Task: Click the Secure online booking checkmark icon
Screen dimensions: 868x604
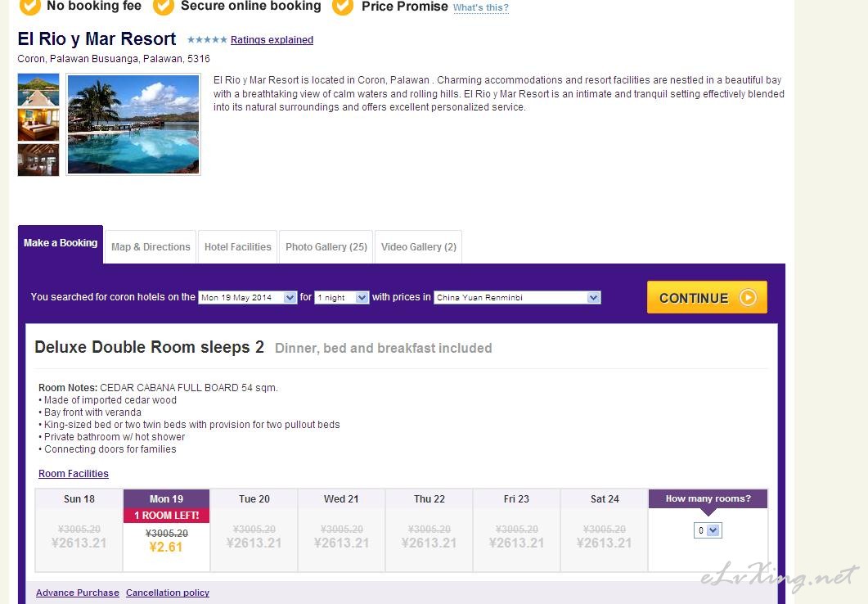Action: point(164,7)
